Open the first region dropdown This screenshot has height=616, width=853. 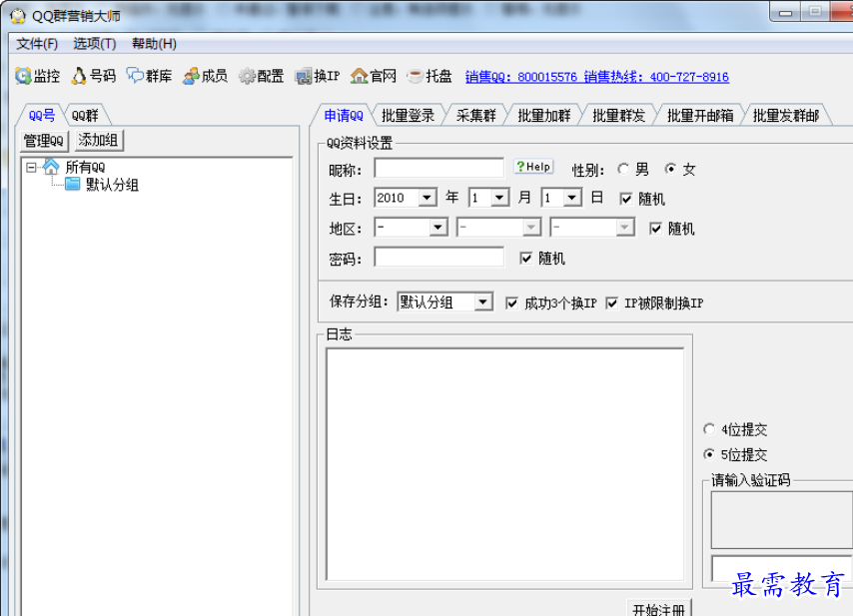pyautogui.click(x=437, y=228)
